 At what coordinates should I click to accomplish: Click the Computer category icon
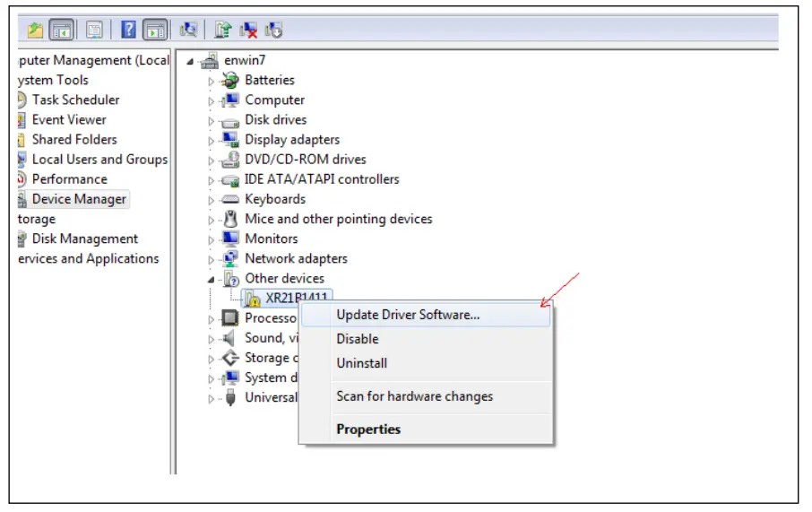[230, 100]
